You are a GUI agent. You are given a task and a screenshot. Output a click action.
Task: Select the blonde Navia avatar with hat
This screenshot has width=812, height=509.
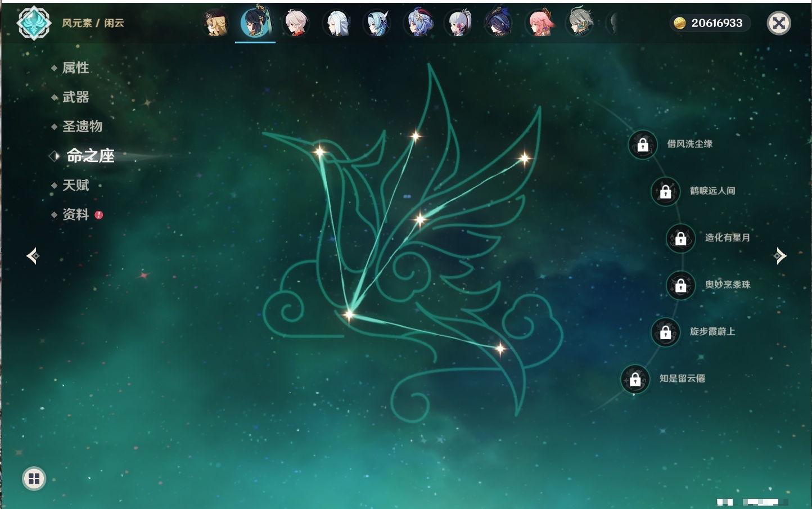(x=215, y=24)
